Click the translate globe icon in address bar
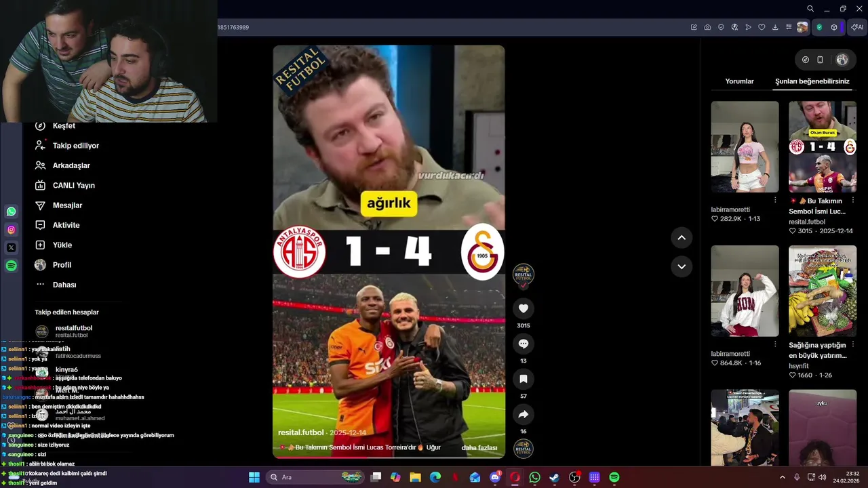 click(x=734, y=27)
